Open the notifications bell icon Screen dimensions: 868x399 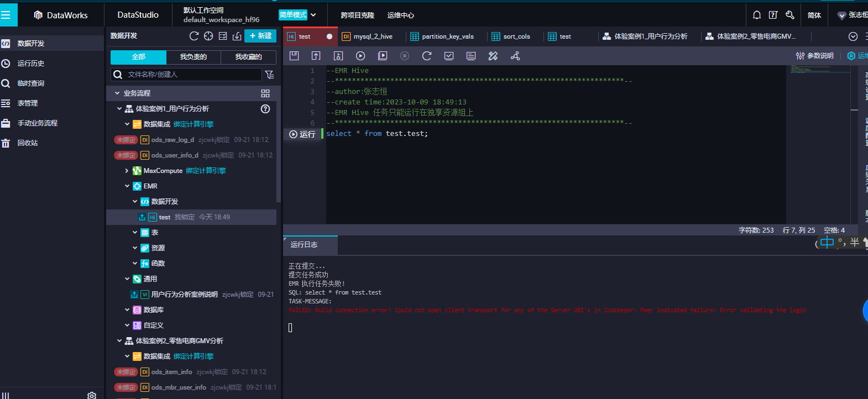tap(757, 15)
